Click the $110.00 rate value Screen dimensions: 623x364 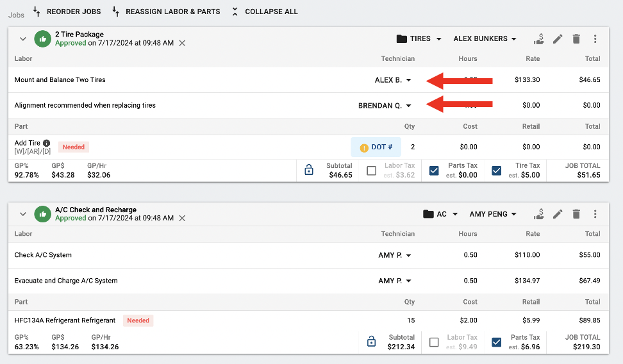click(x=527, y=255)
